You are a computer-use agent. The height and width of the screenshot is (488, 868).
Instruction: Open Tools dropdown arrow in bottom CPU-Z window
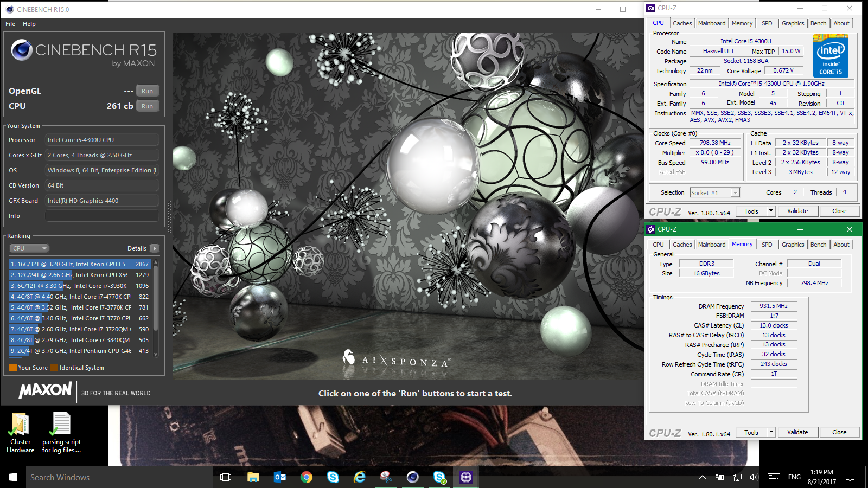click(x=771, y=433)
